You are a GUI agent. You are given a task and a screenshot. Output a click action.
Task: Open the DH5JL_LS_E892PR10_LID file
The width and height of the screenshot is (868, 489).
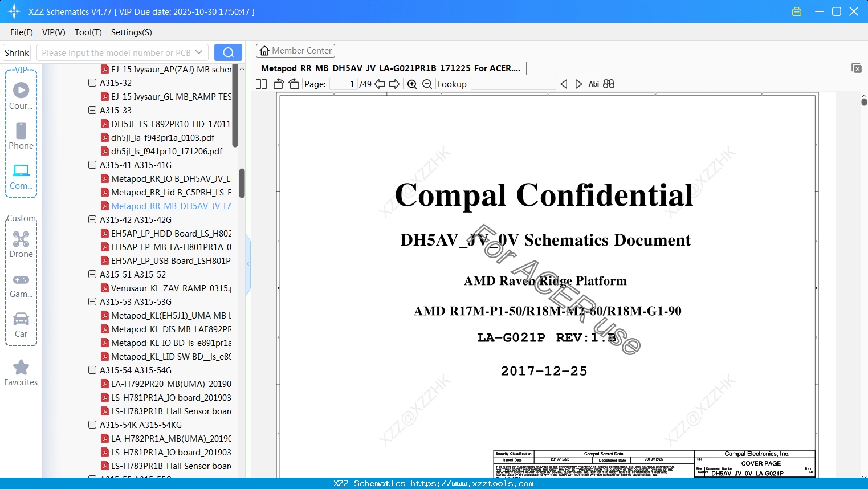tap(166, 124)
